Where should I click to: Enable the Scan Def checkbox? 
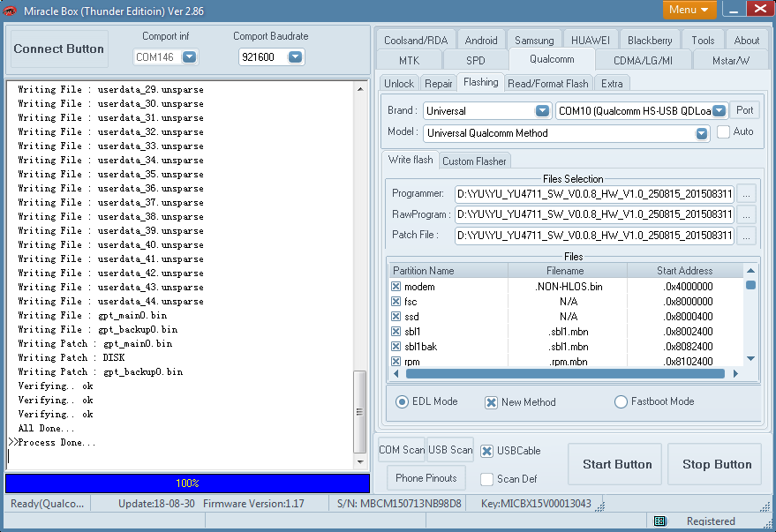[487, 479]
